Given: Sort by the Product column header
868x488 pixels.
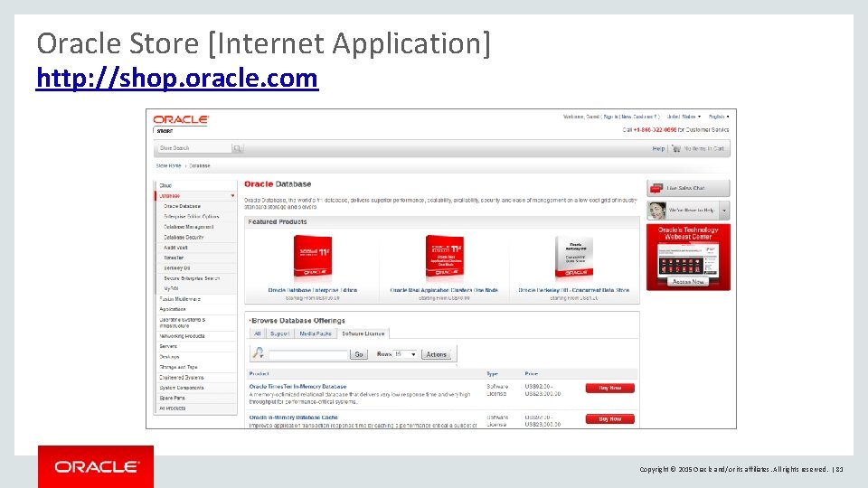Looking at the screenshot, I should (259, 373).
